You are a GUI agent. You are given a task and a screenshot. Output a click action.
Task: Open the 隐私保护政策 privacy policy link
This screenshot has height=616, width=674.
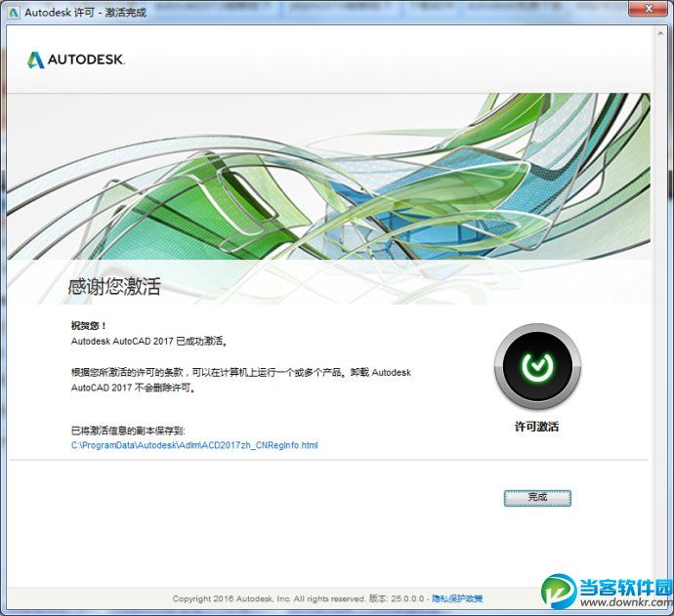pos(457,598)
